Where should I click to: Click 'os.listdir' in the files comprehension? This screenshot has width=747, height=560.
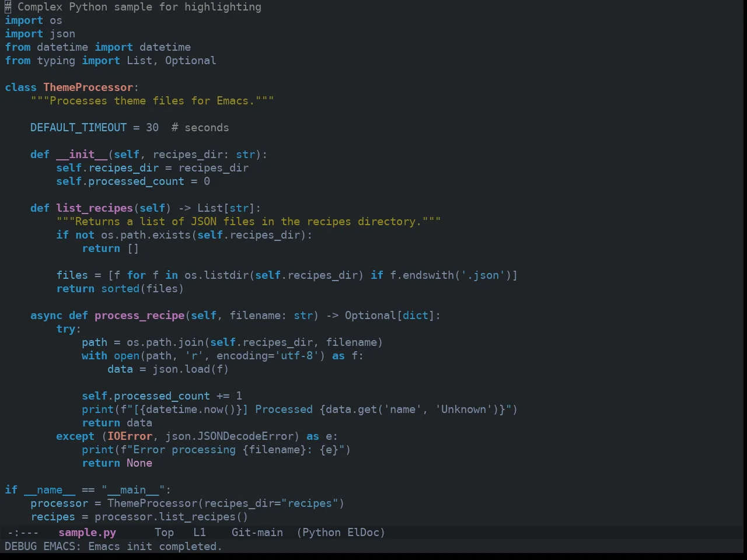tap(217, 275)
